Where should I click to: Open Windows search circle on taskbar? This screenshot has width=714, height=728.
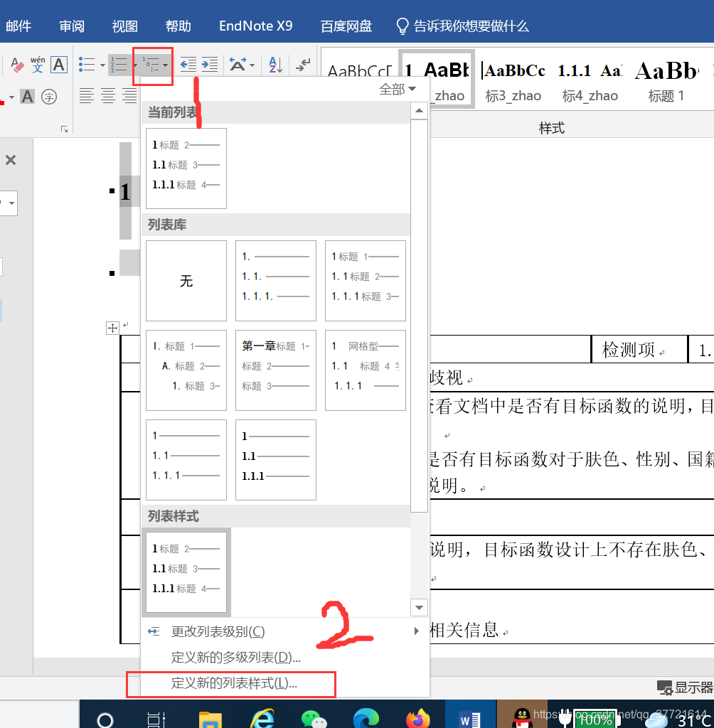point(105,720)
